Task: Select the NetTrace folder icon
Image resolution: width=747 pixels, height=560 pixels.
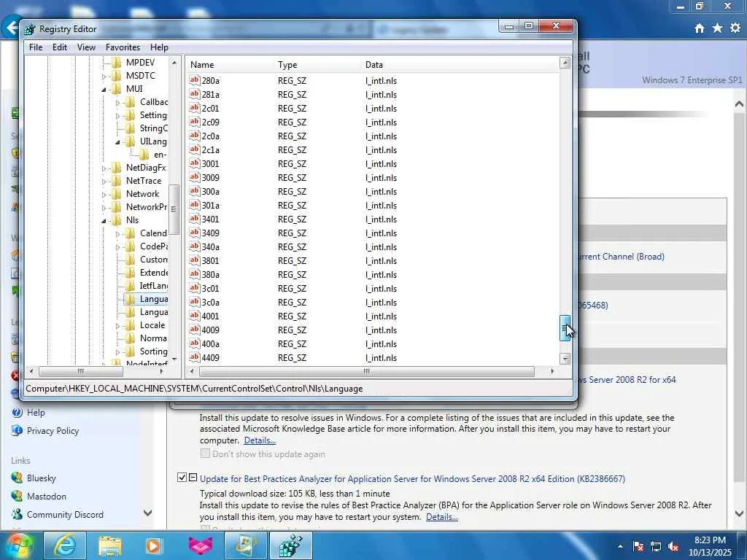Action: tap(117, 181)
